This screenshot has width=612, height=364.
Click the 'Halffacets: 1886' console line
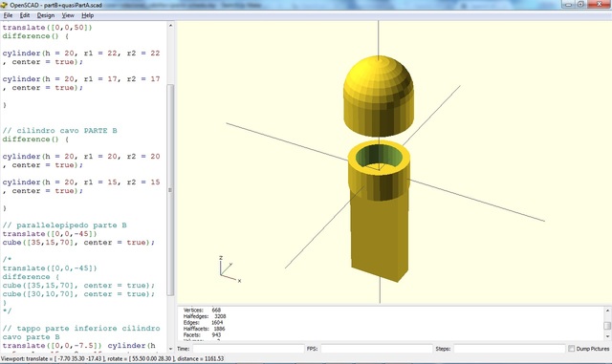click(204, 329)
